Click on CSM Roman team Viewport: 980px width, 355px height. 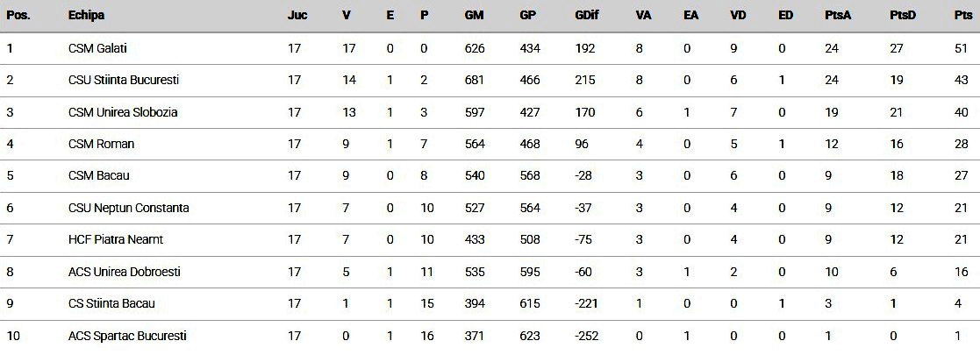[101, 144]
